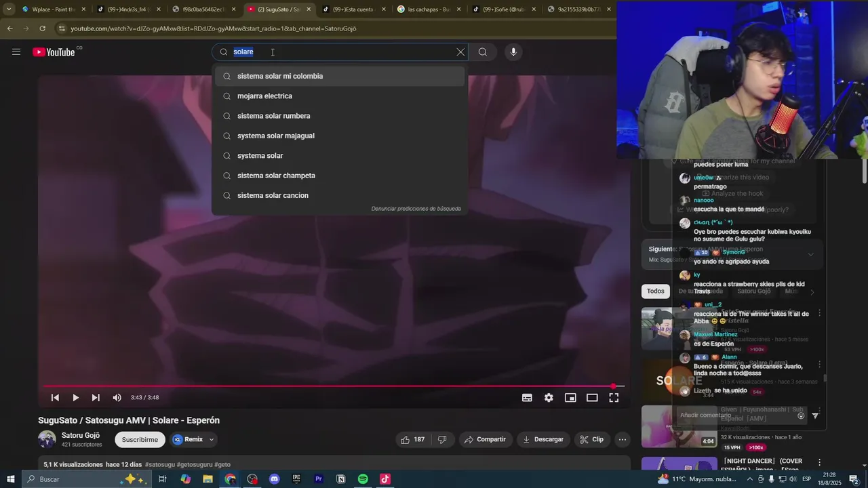
Task: Choose suggestion 'sistema solar cancion'
Action: coord(340,195)
